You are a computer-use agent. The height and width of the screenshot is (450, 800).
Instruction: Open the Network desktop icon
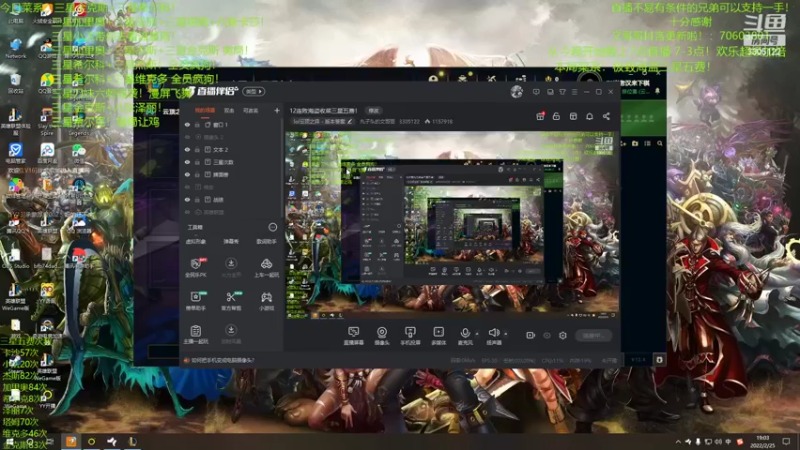(x=15, y=48)
